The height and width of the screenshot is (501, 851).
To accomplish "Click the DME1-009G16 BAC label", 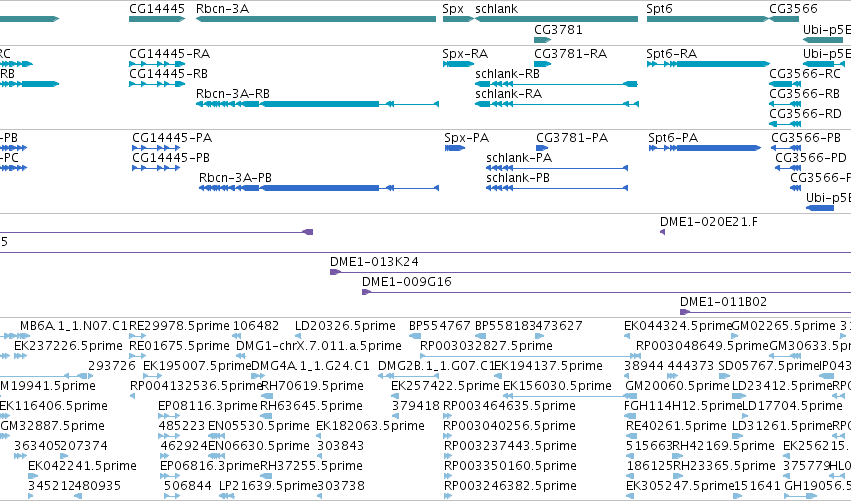I will (407, 282).
